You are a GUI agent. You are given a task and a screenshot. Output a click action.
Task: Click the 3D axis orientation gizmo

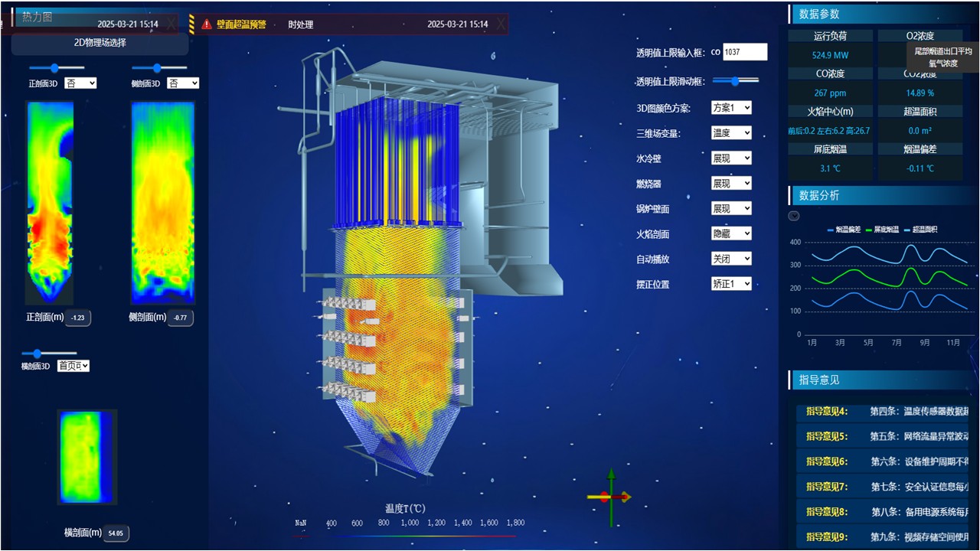tap(610, 497)
